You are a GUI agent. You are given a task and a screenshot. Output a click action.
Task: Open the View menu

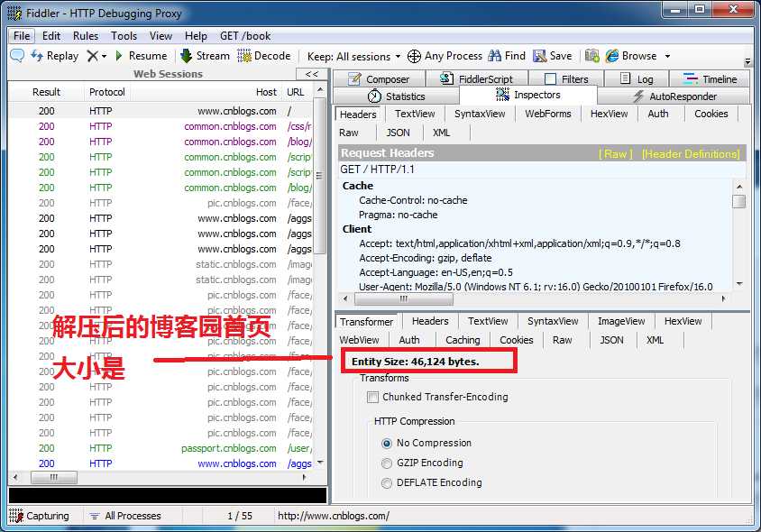(160, 36)
